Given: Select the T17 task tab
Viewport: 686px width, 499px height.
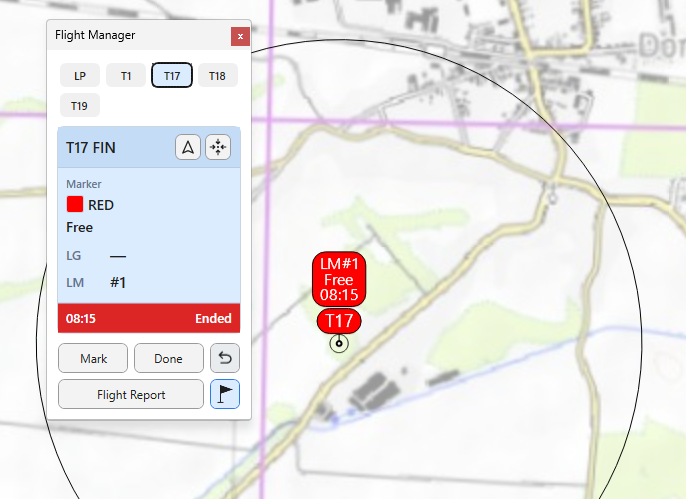Looking at the screenshot, I should click(x=172, y=76).
